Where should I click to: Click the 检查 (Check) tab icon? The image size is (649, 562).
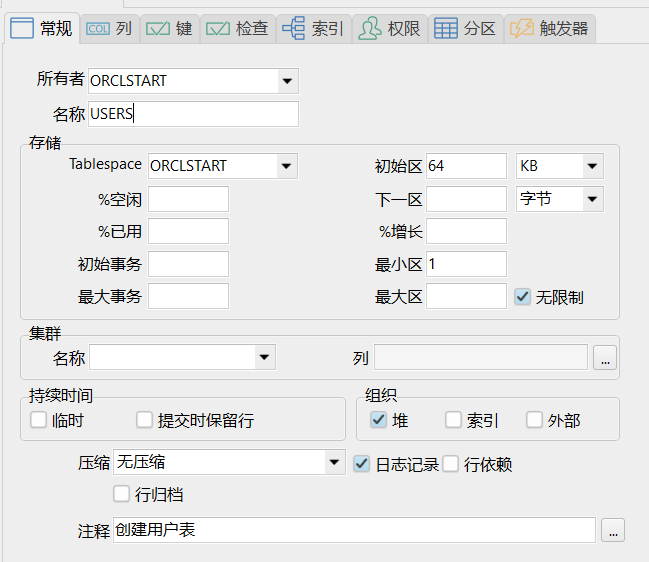(217, 29)
